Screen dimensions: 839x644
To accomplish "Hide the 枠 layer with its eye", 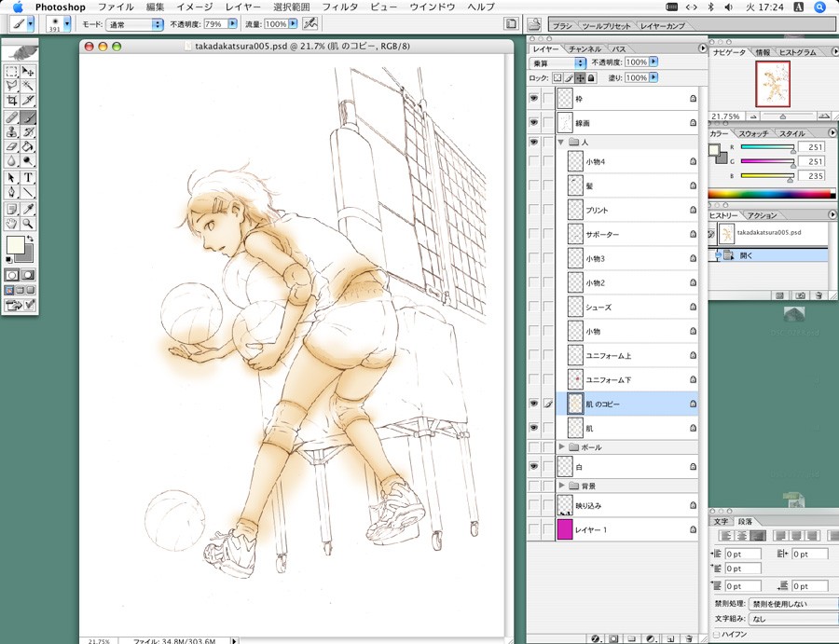I will [533, 99].
